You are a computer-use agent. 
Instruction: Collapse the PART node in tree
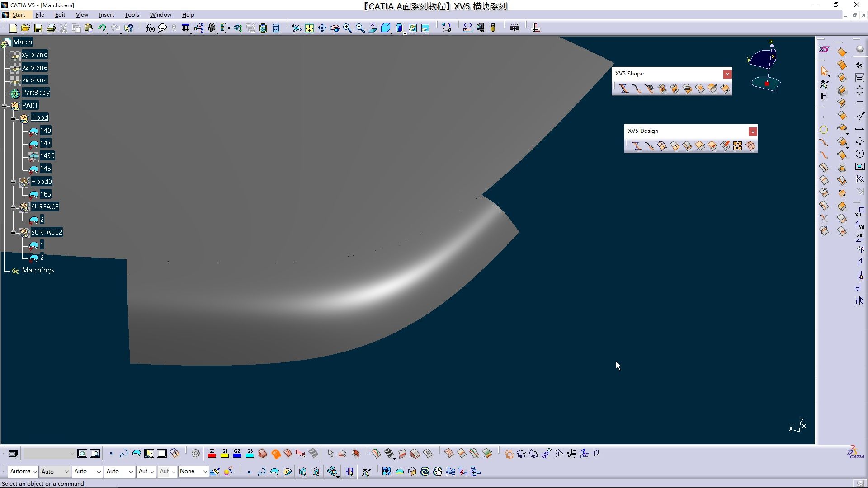pos(5,106)
